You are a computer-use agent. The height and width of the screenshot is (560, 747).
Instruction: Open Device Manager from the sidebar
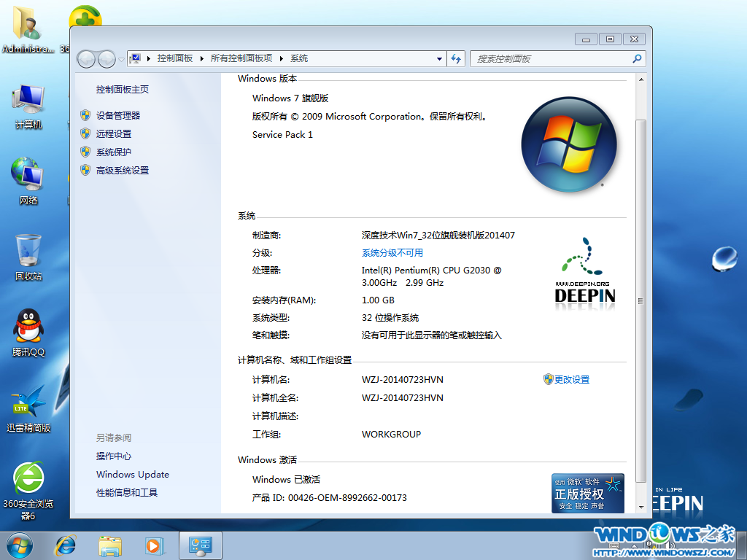[117, 115]
